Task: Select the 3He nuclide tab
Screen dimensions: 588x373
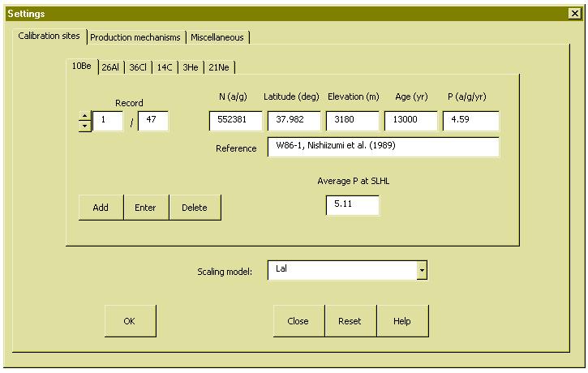Action: coord(191,67)
